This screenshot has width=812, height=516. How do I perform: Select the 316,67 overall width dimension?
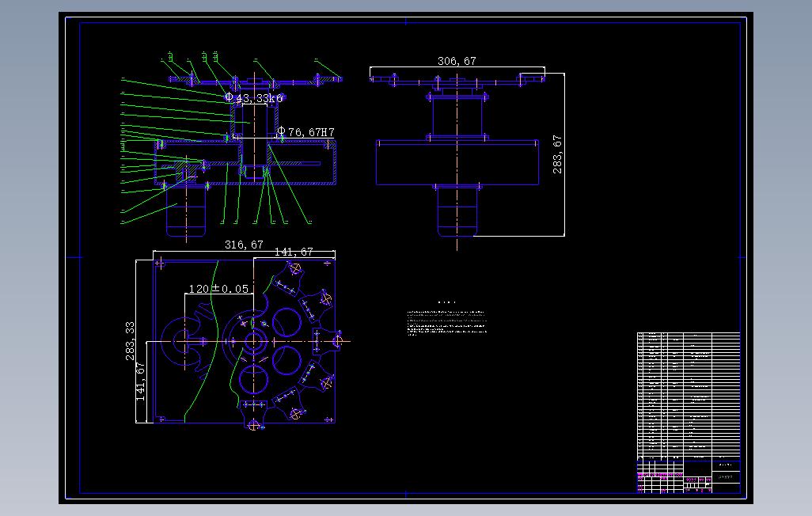coord(244,245)
